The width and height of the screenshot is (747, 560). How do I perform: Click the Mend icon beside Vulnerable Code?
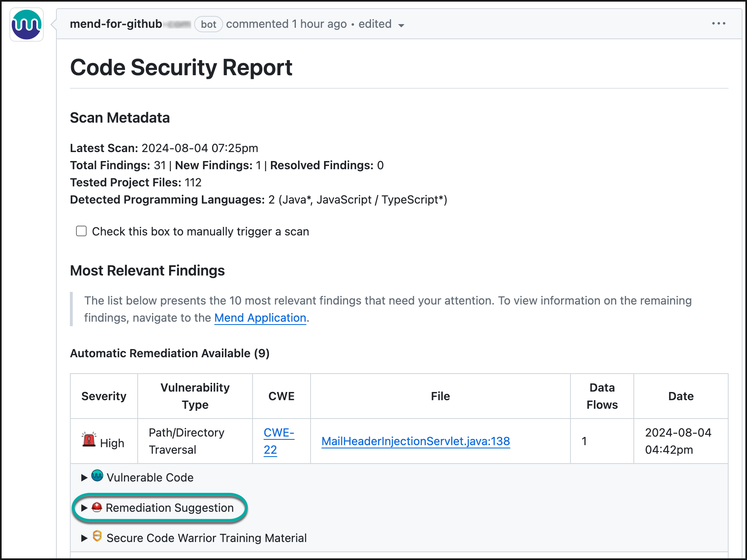[97, 476]
